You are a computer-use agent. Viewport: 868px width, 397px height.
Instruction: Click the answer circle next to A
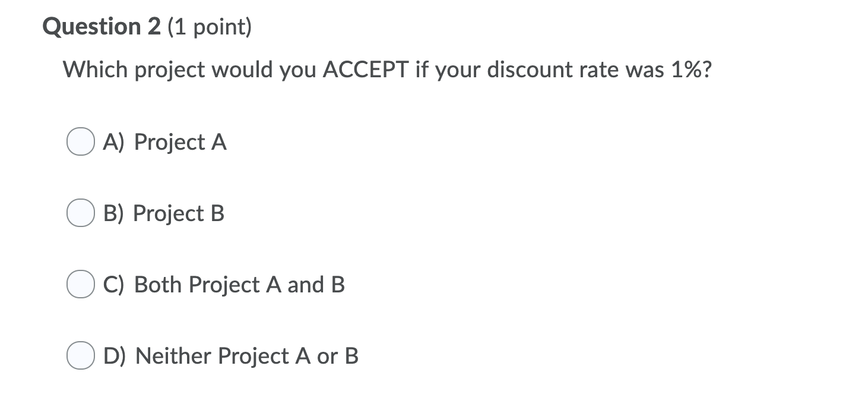pos(80,141)
